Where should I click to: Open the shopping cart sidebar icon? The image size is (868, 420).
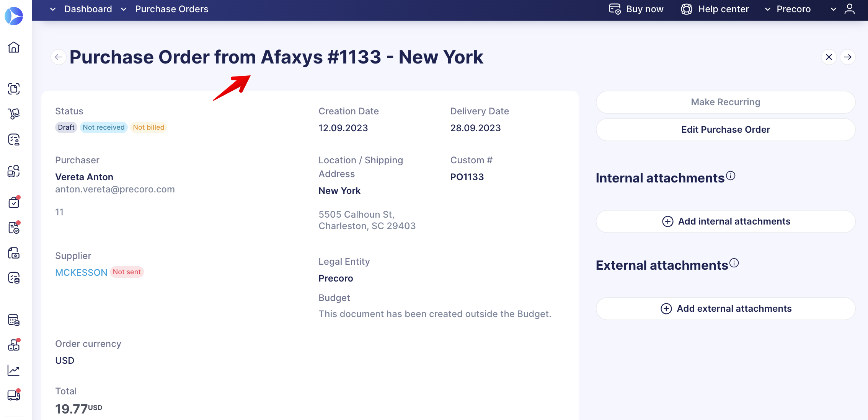[x=14, y=114]
